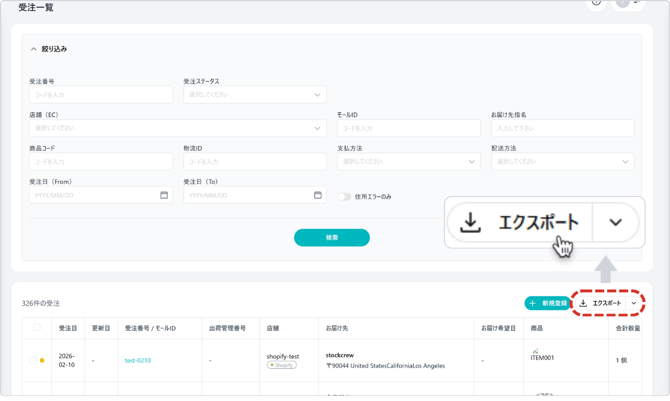
Task: Click the product image icon above ITEM001
Action: [x=535, y=351]
